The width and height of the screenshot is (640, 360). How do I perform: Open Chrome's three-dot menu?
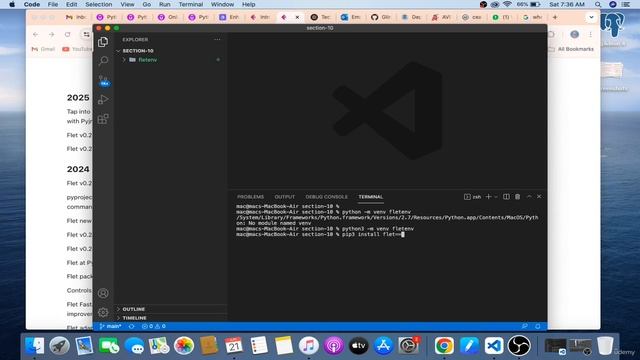pyautogui.click(x=590, y=35)
